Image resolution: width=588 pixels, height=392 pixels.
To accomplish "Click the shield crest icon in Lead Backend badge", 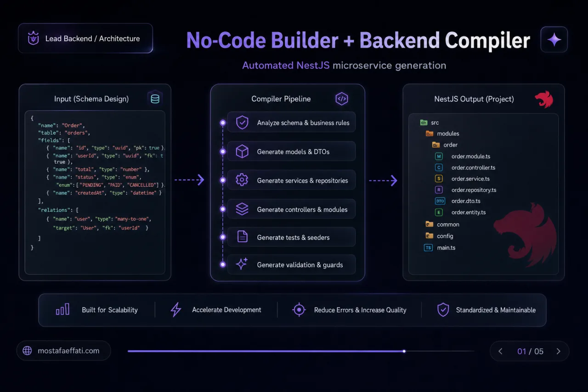I will pyautogui.click(x=33, y=39).
